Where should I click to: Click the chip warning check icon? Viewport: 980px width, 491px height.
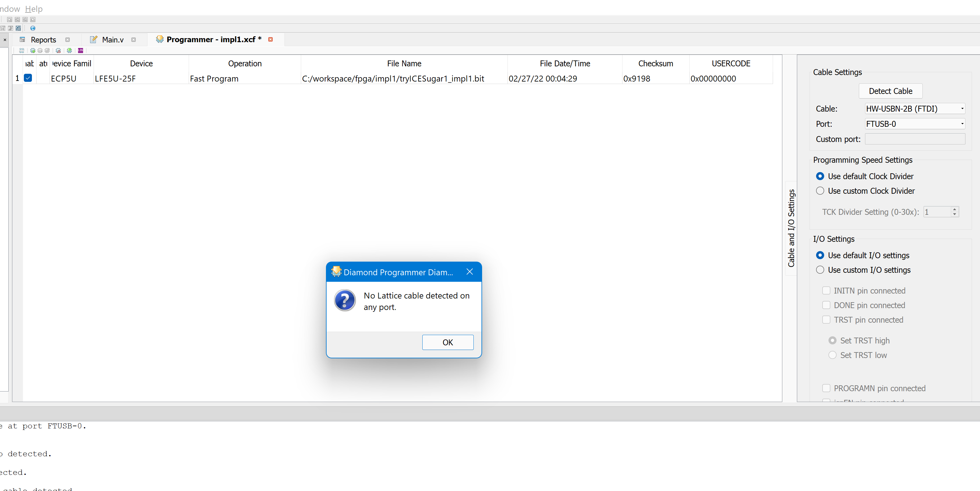point(58,50)
